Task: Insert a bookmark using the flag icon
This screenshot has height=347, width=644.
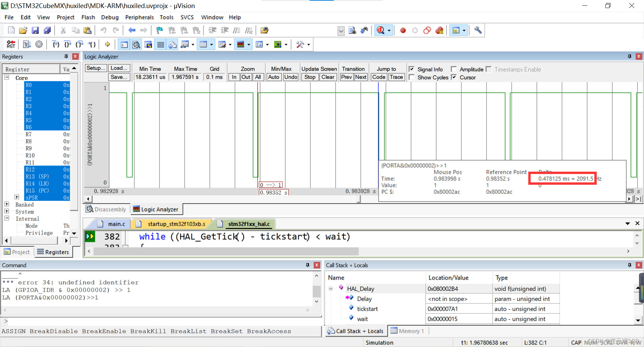Action: pos(160,31)
